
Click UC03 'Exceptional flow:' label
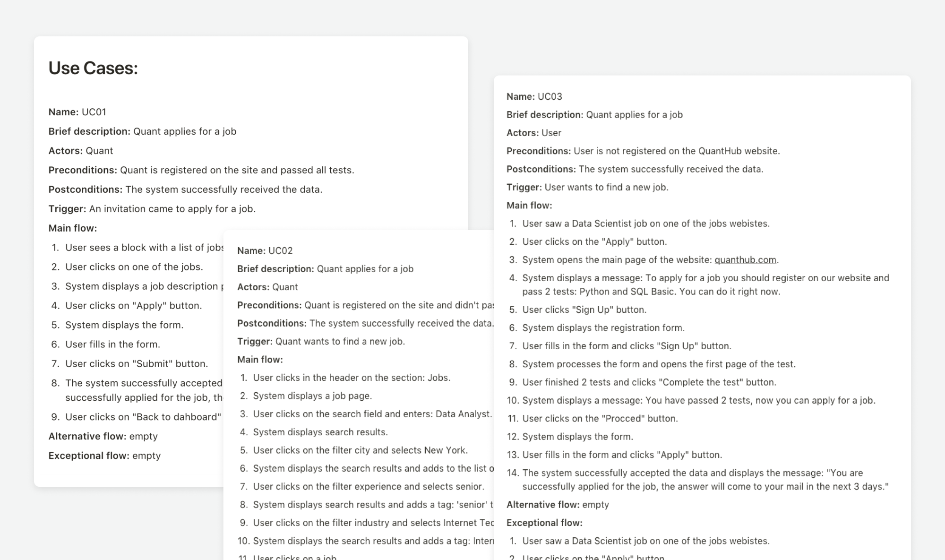click(544, 523)
